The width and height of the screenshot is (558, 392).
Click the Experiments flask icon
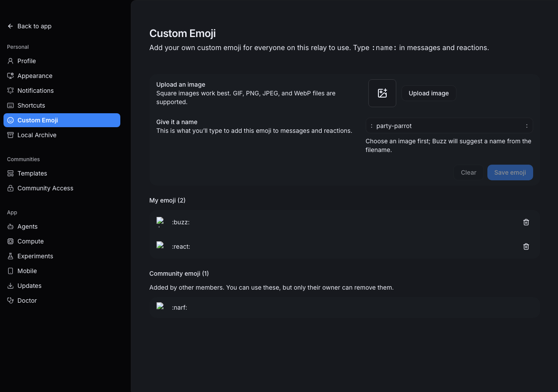point(10,256)
